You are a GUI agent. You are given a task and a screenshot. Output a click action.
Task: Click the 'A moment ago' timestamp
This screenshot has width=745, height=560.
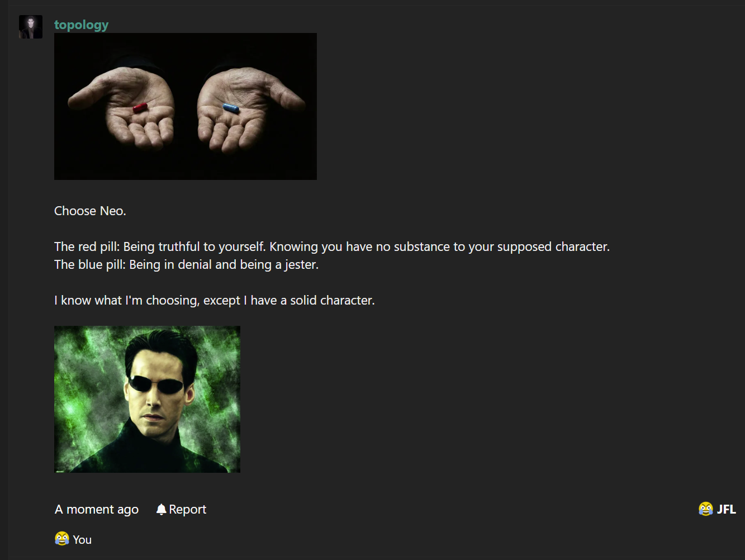[97, 509]
